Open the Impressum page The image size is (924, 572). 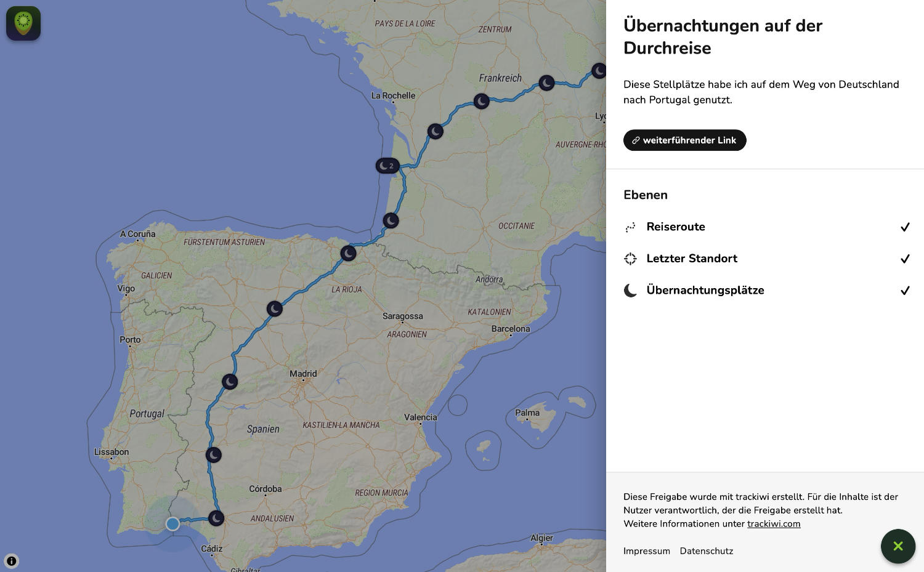pyautogui.click(x=646, y=551)
